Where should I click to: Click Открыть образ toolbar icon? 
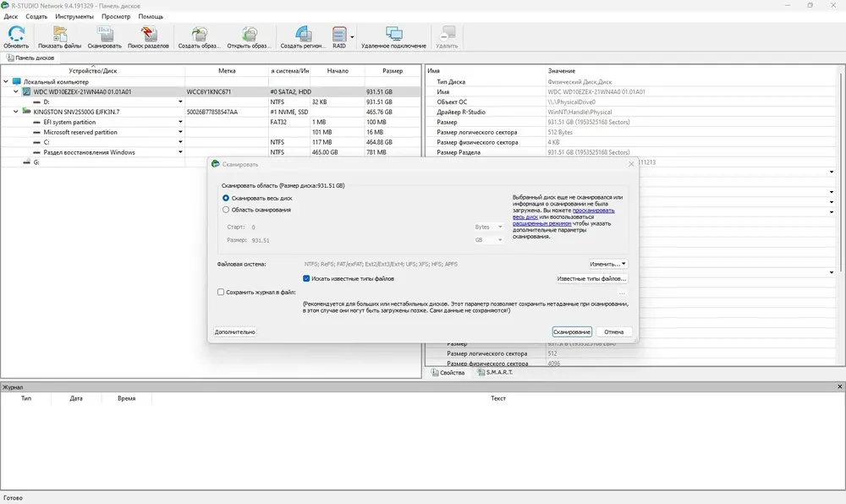click(x=249, y=34)
